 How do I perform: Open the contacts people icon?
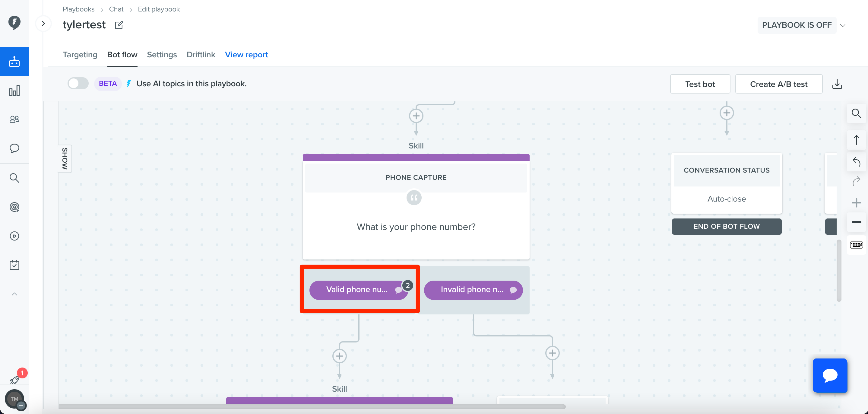(x=14, y=119)
